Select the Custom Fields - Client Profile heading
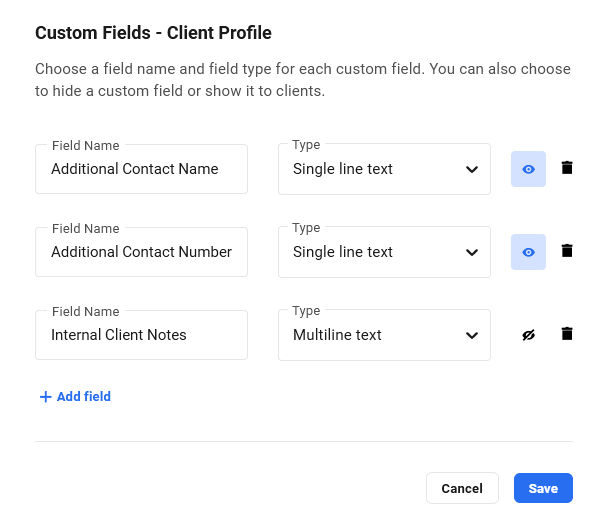This screenshot has height=527, width=610. click(x=153, y=33)
